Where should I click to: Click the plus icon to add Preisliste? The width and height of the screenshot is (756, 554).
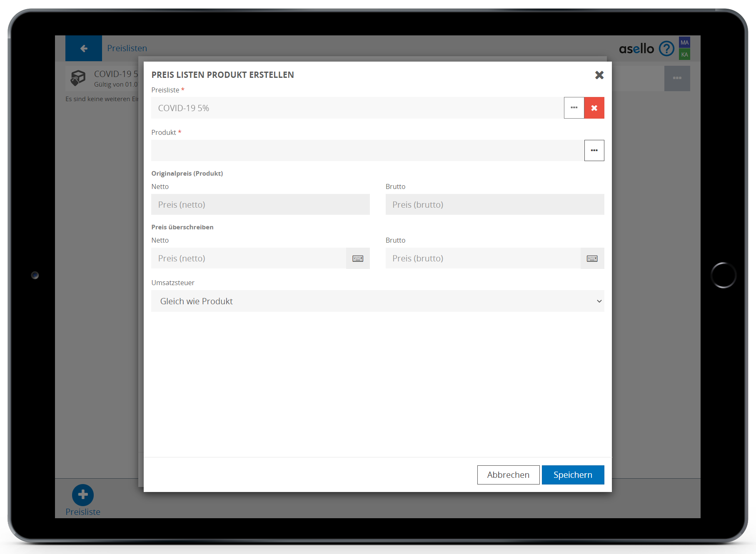pos(83,495)
